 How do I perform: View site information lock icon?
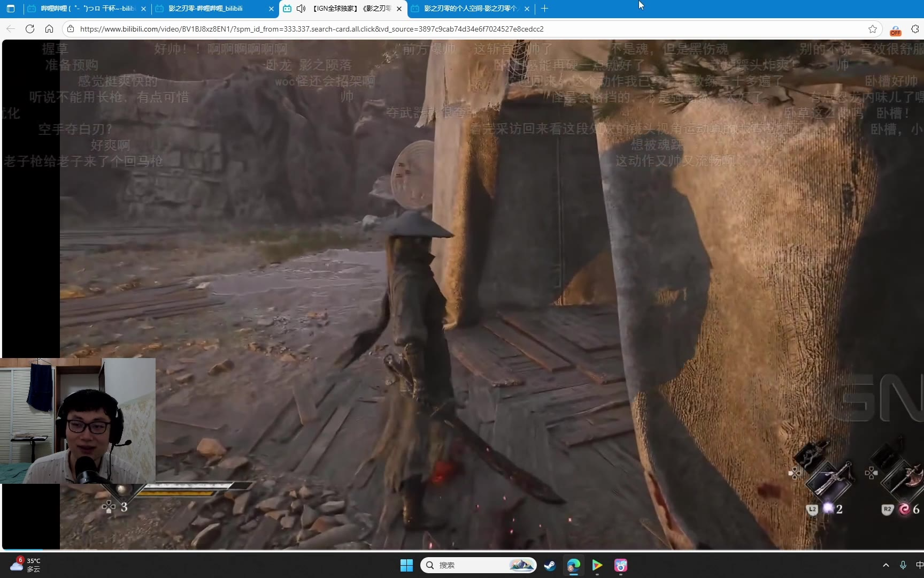point(71,29)
